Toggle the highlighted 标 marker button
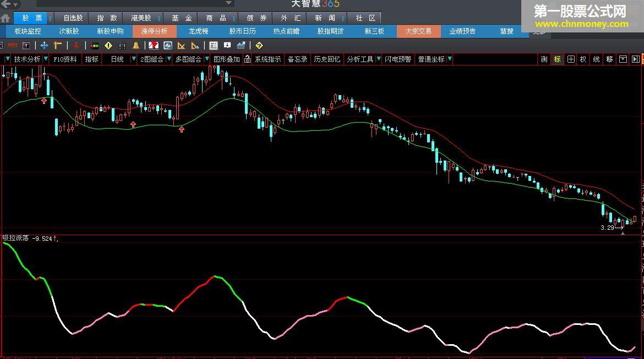Viewport: 644px width, 359px height. [558, 59]
